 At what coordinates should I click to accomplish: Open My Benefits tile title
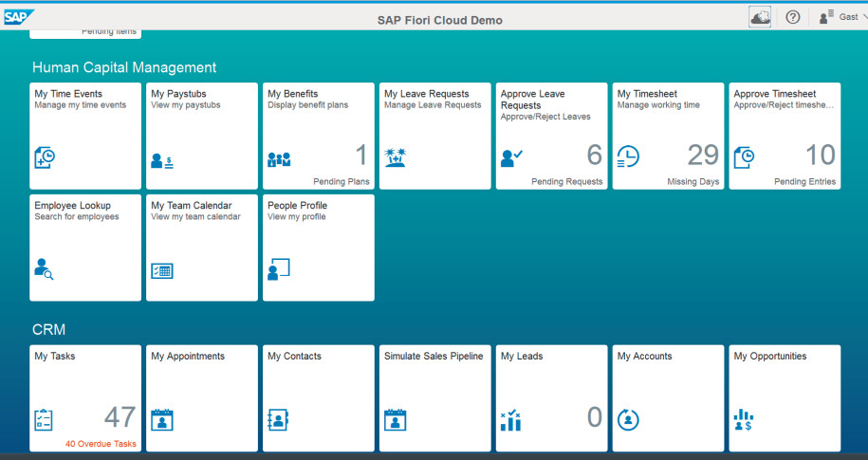293,94
